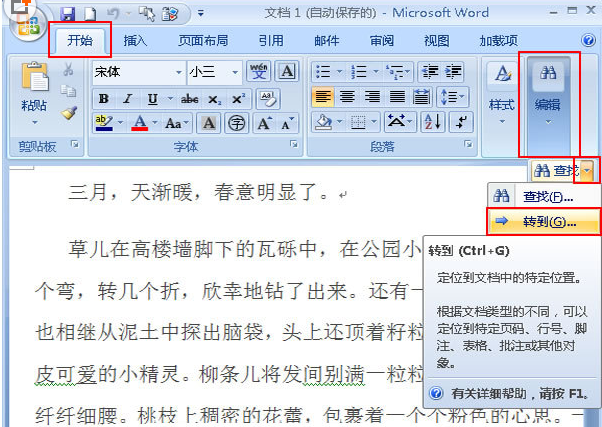The height and width of the screenshot is (427, 602).
Task: Apply distributed alignment
Action: [x=422, y=97]
